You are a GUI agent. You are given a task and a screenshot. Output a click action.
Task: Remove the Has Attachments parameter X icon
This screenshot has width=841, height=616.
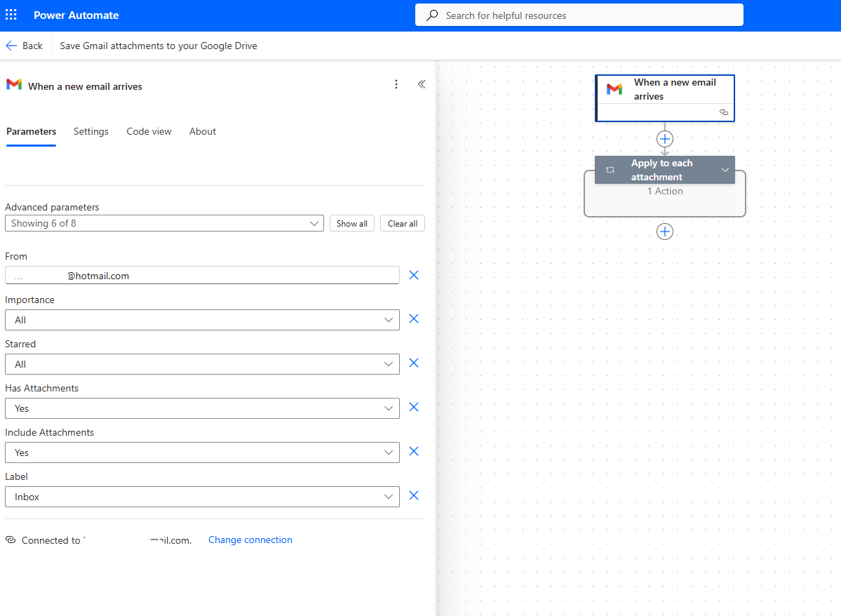414,408
